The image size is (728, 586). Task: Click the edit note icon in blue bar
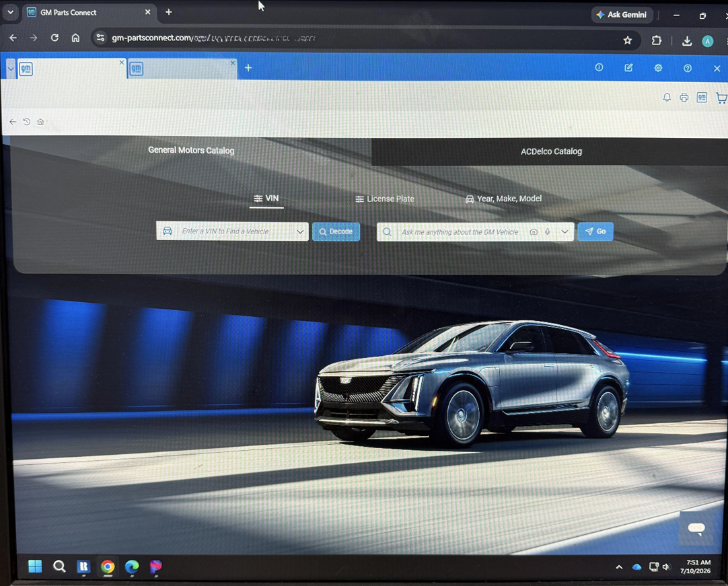pyautogui.click(x=628, y=68)
